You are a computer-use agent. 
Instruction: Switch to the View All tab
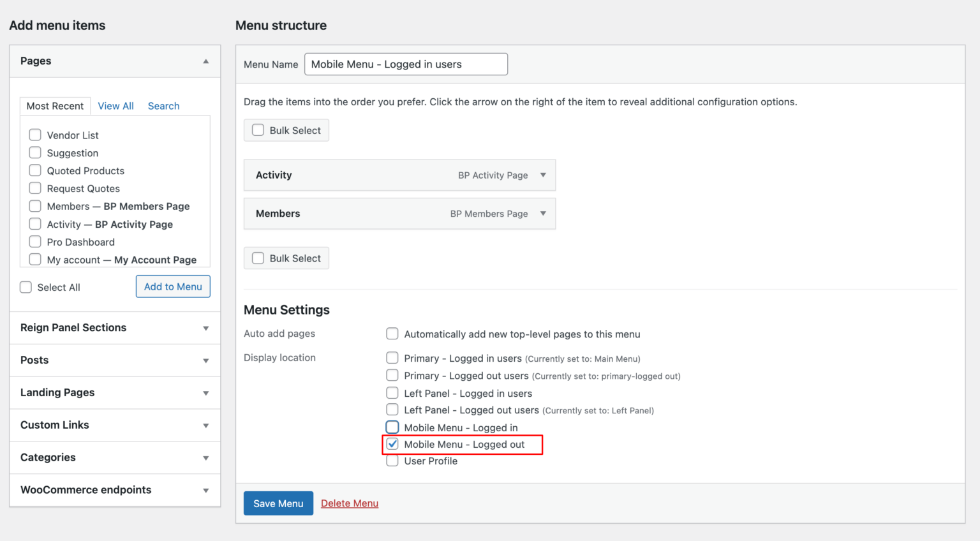[115, 105]
